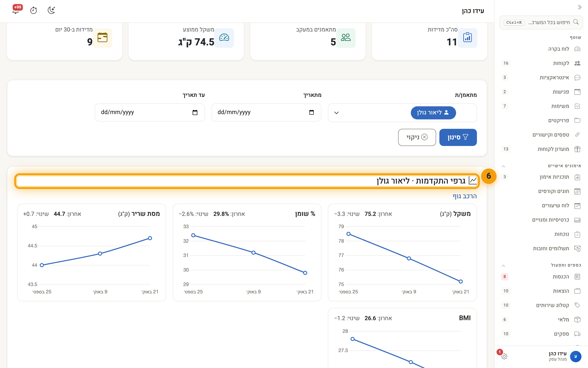Image resolution: width=588 pixels, height=368 pixels.
Task: Click the נוכחות clipboard icon
Action: pyautogui.click(x=577, y=234)
